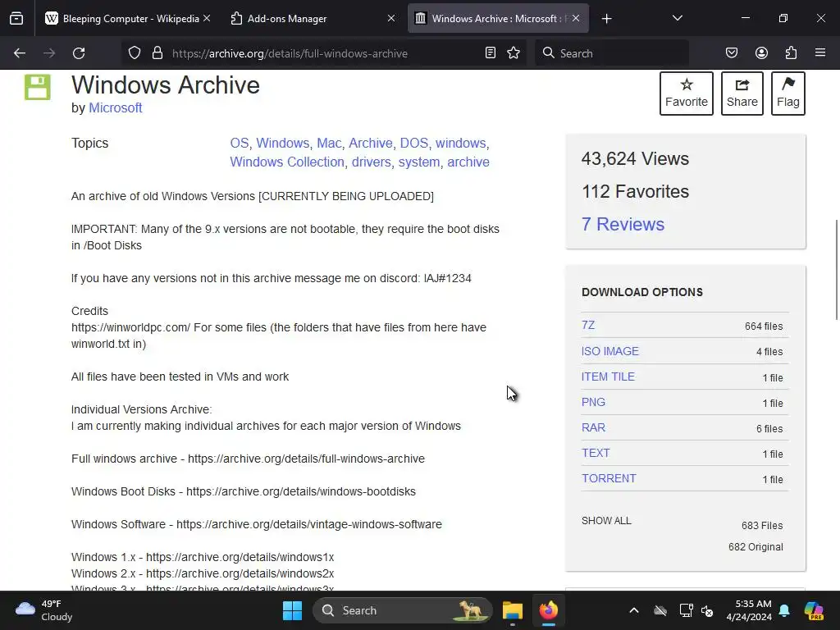Focus the Firefox Search box
The height and width of the screenshot is (630, 840).
tap(612, 53)
